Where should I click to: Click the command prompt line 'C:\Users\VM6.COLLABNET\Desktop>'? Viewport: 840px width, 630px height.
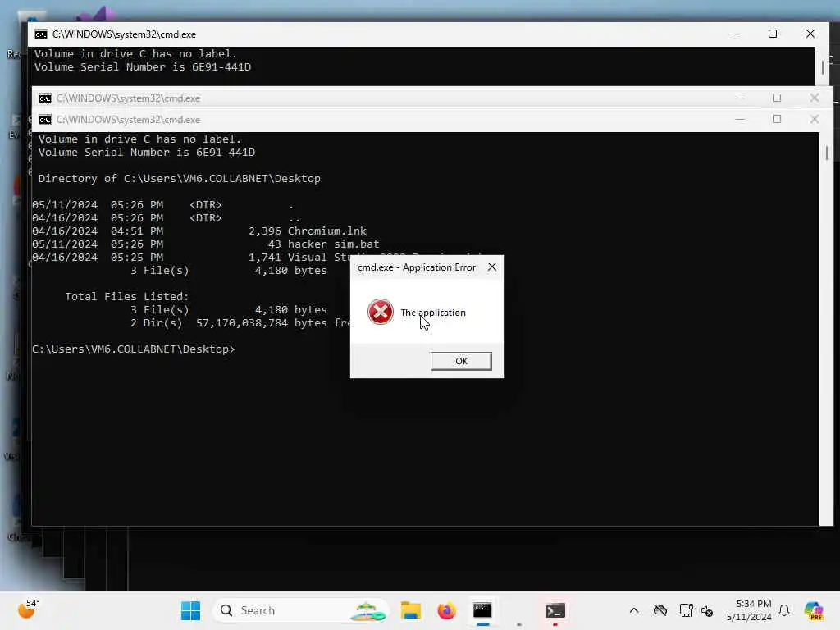(134, 349)
